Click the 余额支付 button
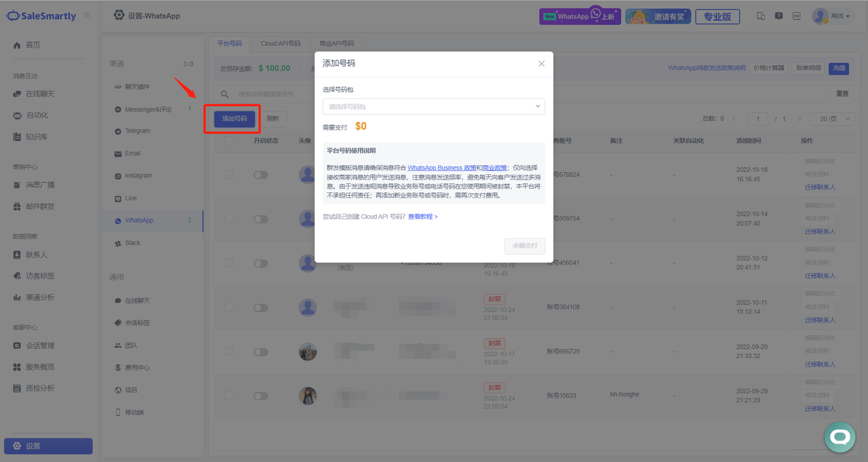 (524, 246)
